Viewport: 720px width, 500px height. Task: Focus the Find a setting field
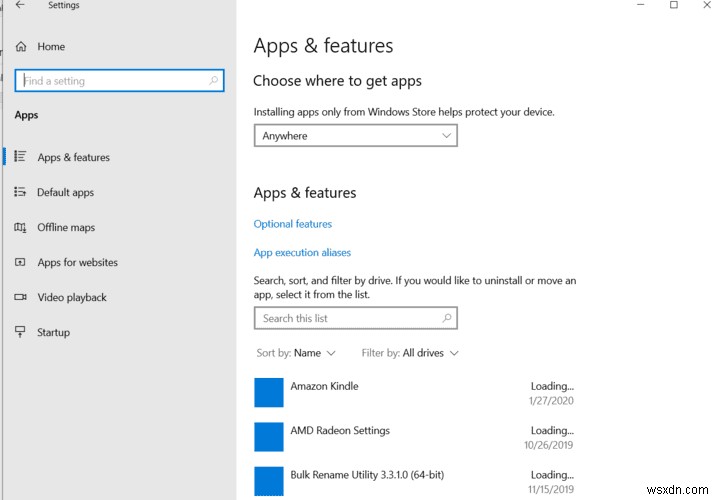(119, 80)
